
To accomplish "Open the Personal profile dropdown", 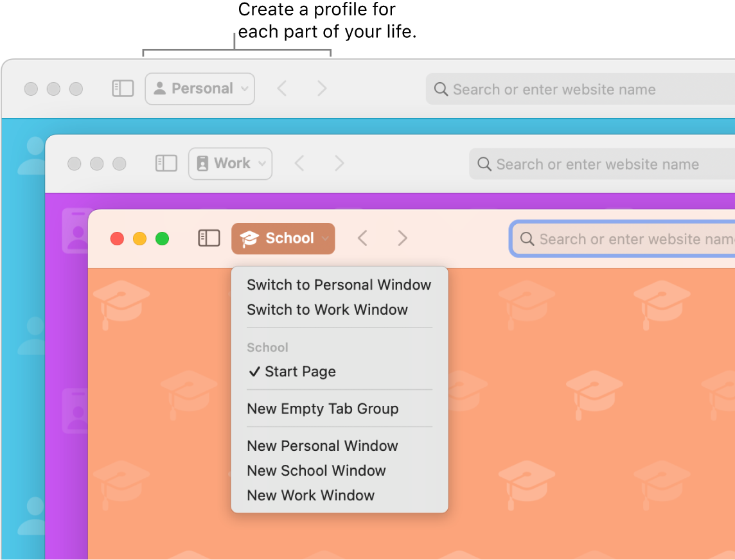I will (x=199, y=88).
